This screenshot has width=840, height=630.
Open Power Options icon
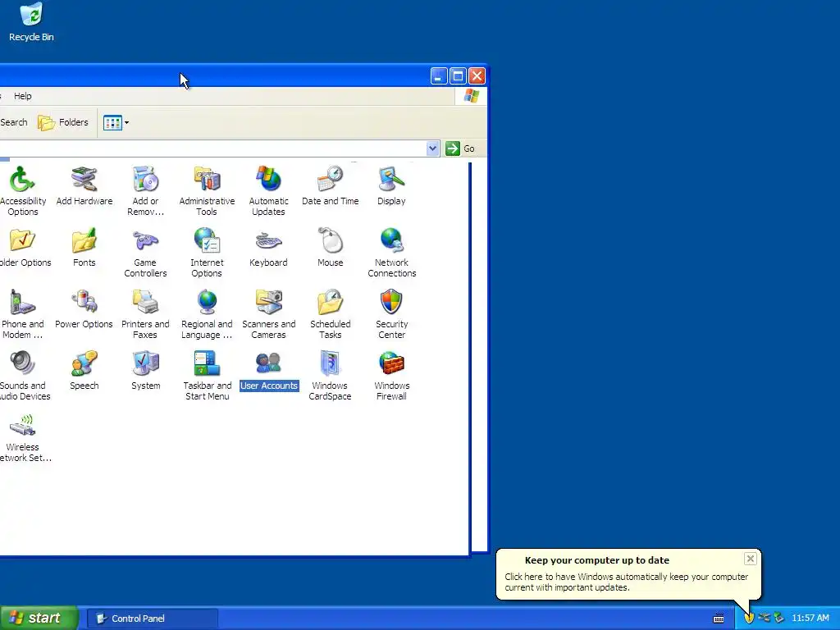click(x=84, y=308)
